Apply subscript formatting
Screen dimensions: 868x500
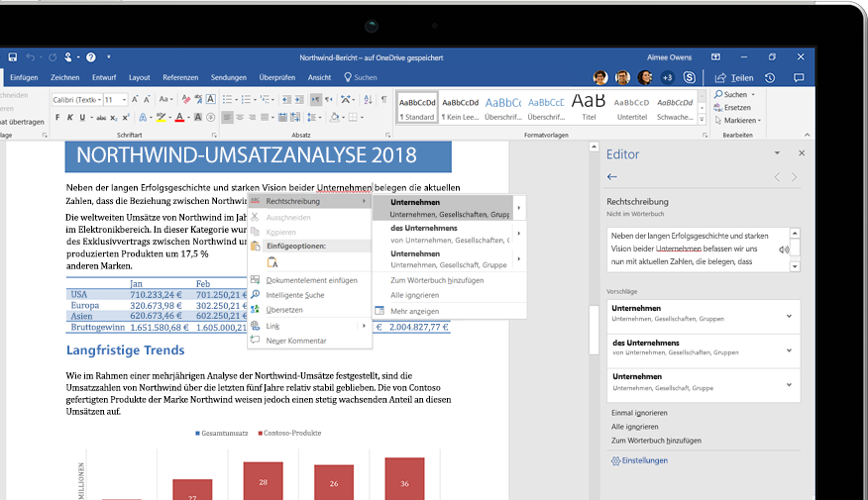click(x=114, y=117)
